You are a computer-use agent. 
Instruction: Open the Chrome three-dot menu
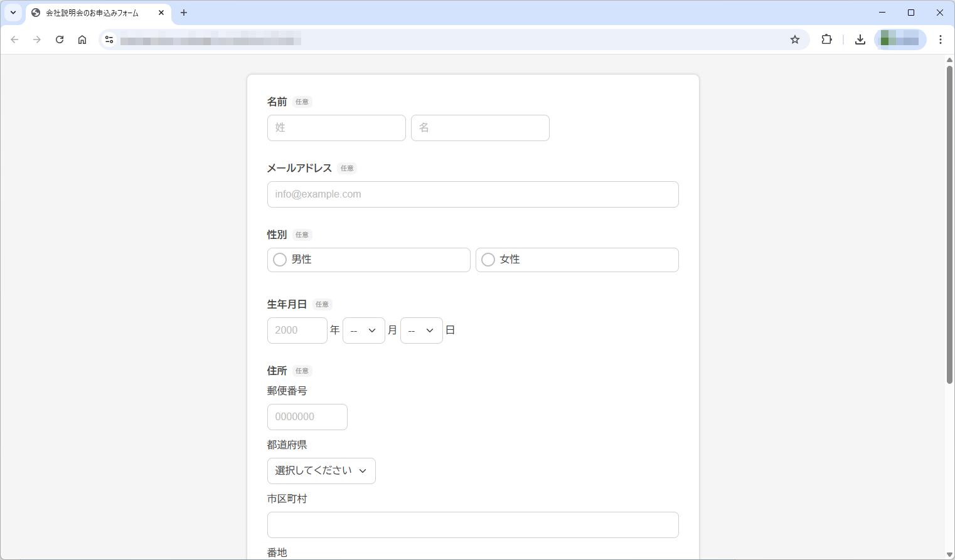coord(941,39)
